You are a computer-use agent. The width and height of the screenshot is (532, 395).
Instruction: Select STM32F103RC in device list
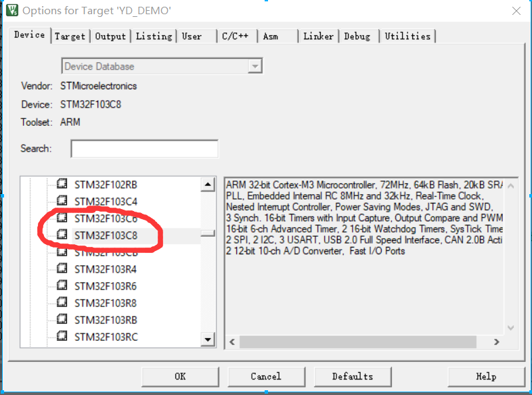click(106, 337)
